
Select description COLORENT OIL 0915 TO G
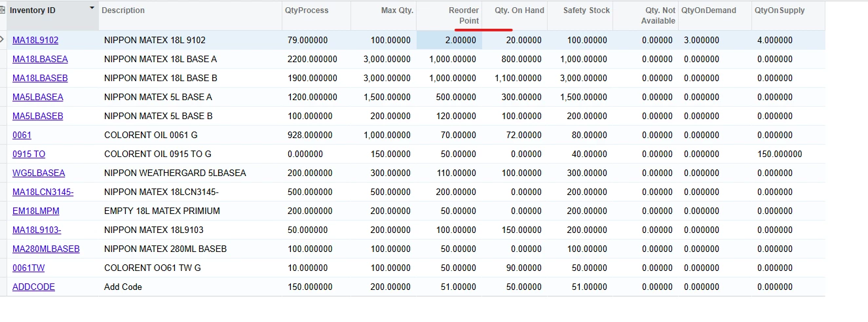tap(158, 154)
